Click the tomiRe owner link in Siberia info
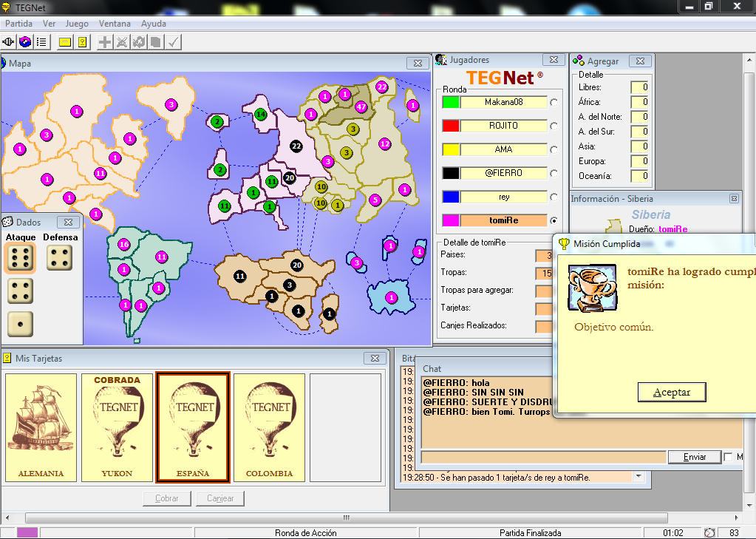Viewport: 756px width, 539px height. [673, 229]
